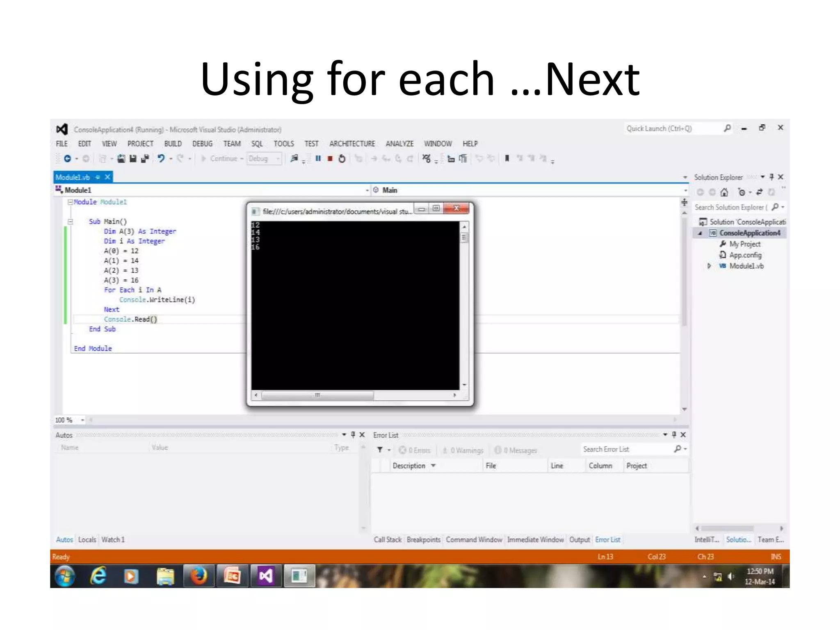The height and width of the screenshot is (630, 840).
Task: Select App.config in Solution Explorer
Action: [x=745, y=255]
